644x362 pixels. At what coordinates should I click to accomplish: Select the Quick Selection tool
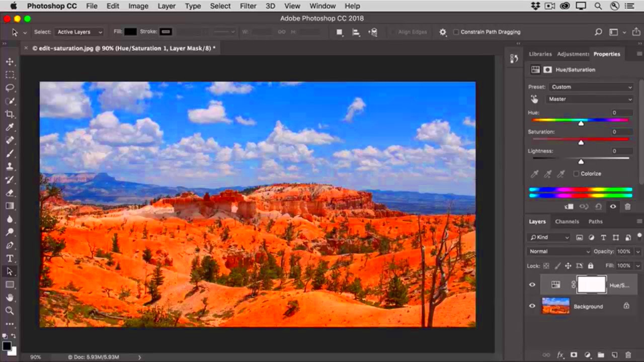point(10,101)
